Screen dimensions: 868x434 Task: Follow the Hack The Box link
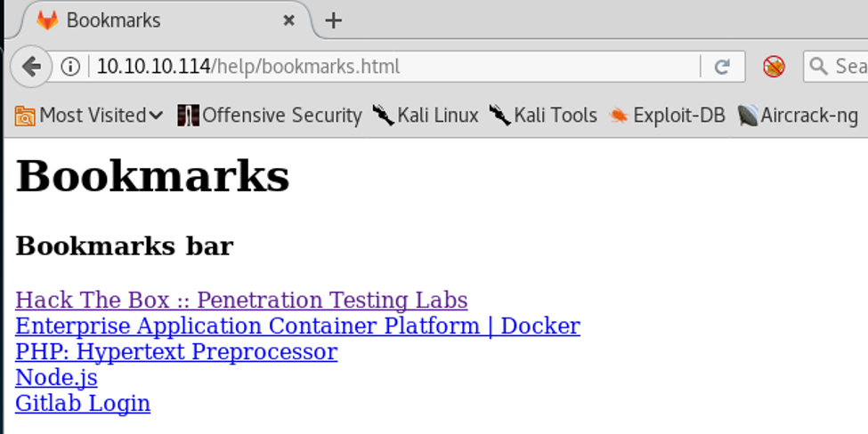[x=241, y=301]
